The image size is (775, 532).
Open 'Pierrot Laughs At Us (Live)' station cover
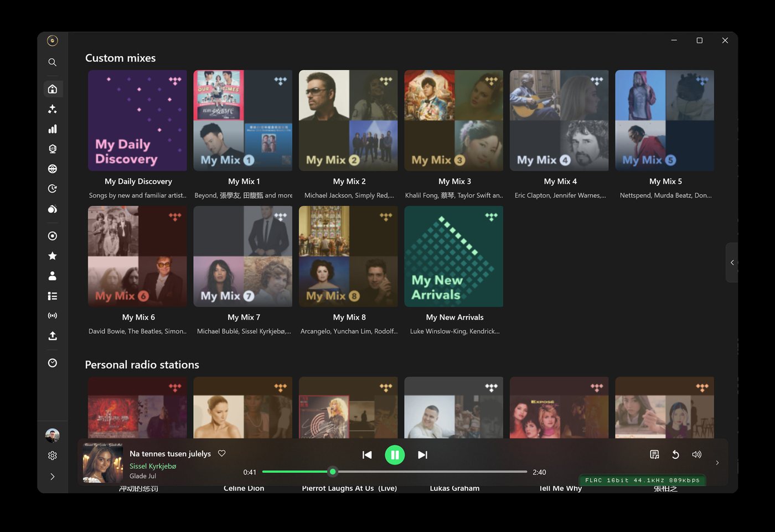[x=348, y=408]
